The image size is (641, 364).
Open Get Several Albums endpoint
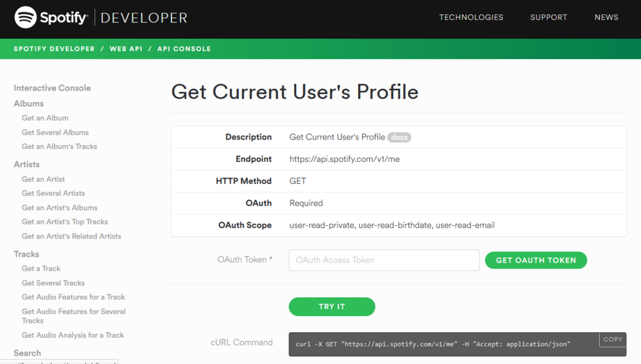[55, 133]
